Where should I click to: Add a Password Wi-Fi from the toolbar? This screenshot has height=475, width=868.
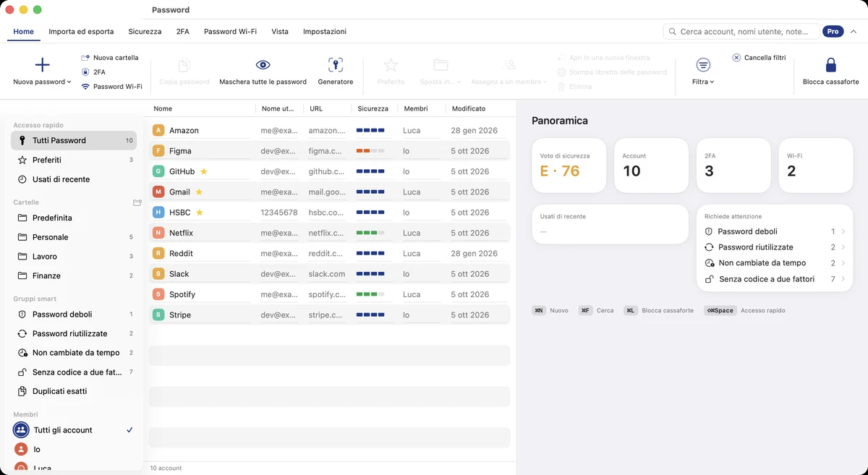click(111, 87)
